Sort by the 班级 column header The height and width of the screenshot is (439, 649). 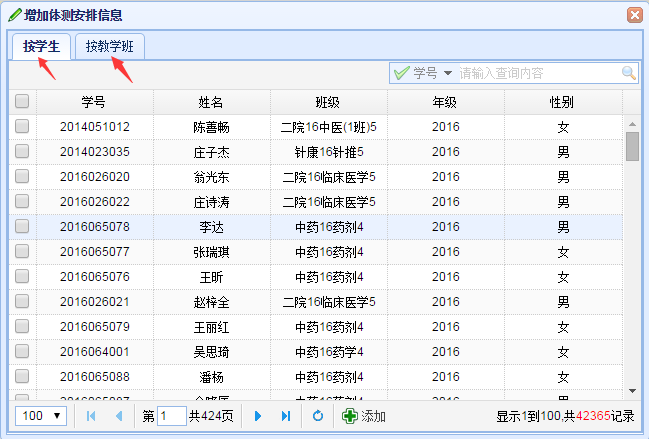pyautogui.click(x=328, y=102)
